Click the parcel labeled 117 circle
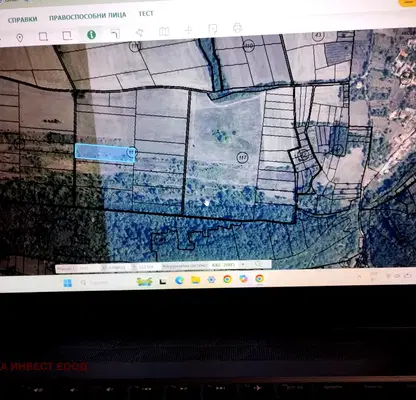 242,157
